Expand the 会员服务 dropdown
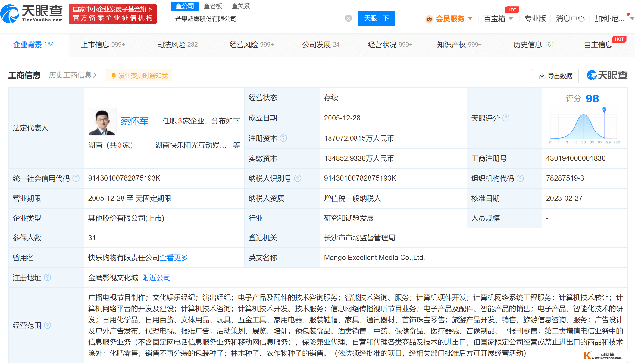Viewport: 635px width, 364px height. 470,19
